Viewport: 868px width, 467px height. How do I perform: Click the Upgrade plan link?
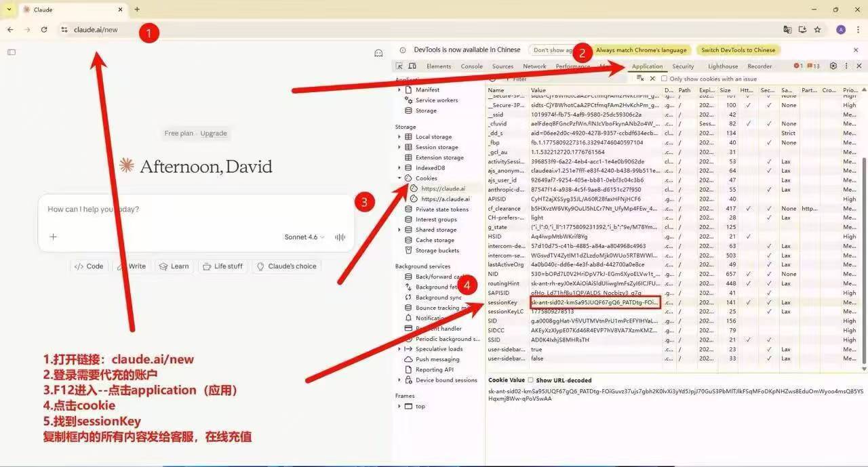click(x=214, y=134)
